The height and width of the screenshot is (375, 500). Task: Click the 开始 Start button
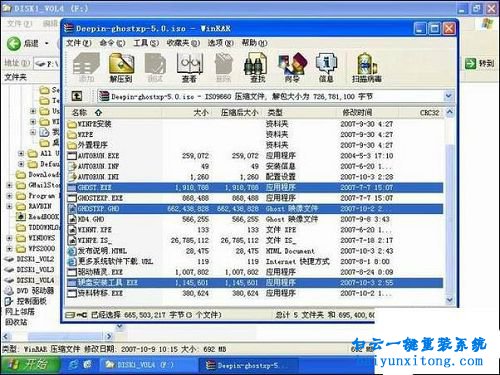(x=30, y=365)
